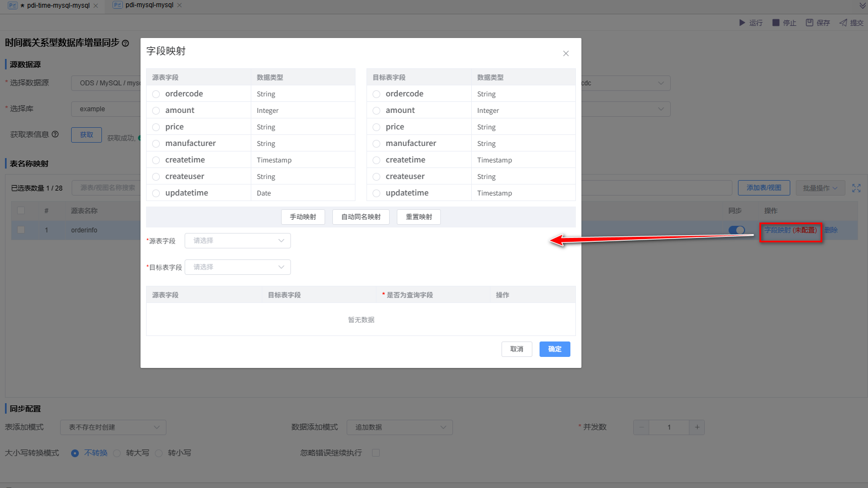Close the pdi-mysql-mysql tab

coord(180,5)
